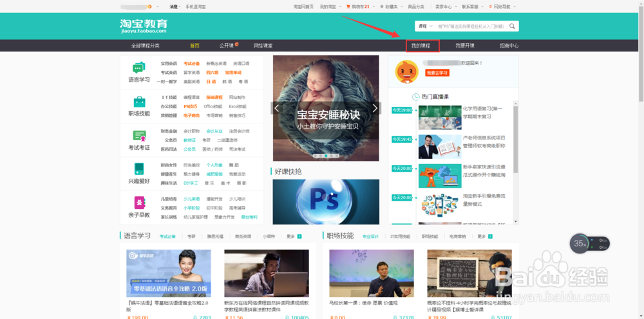Click the 我要去学习 orange button
This screenshot has height=319, width=644.
click(x=437, y=73)
